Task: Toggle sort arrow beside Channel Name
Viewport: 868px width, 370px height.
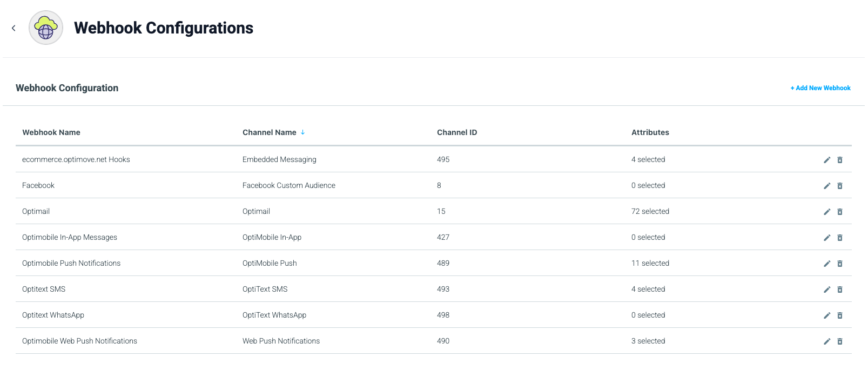Action: coord(303,132)
